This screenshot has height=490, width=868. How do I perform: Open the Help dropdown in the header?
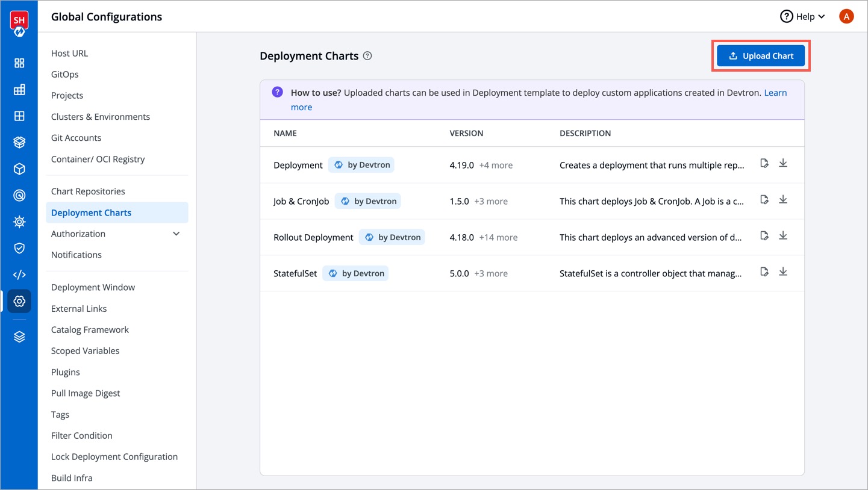point(802,16)
